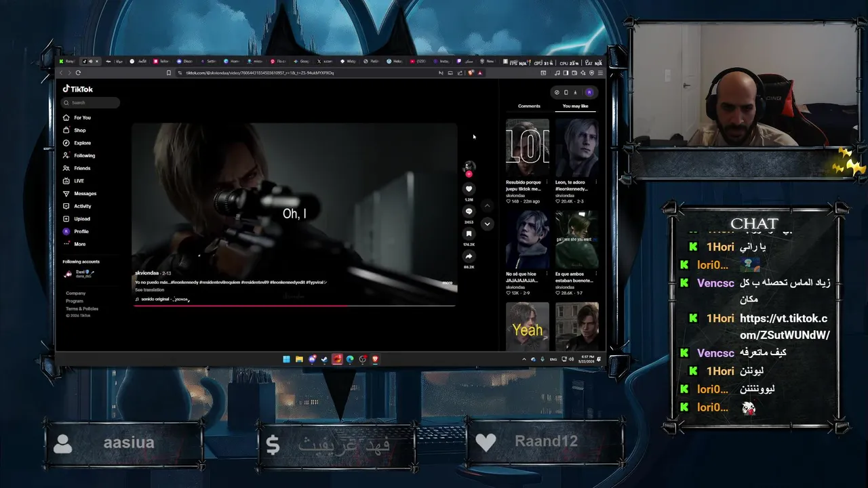Open the Company footer link
Image resolution: width=868 pixels, height=488 pixels.
pyautogui.click(x=76, y=293)
